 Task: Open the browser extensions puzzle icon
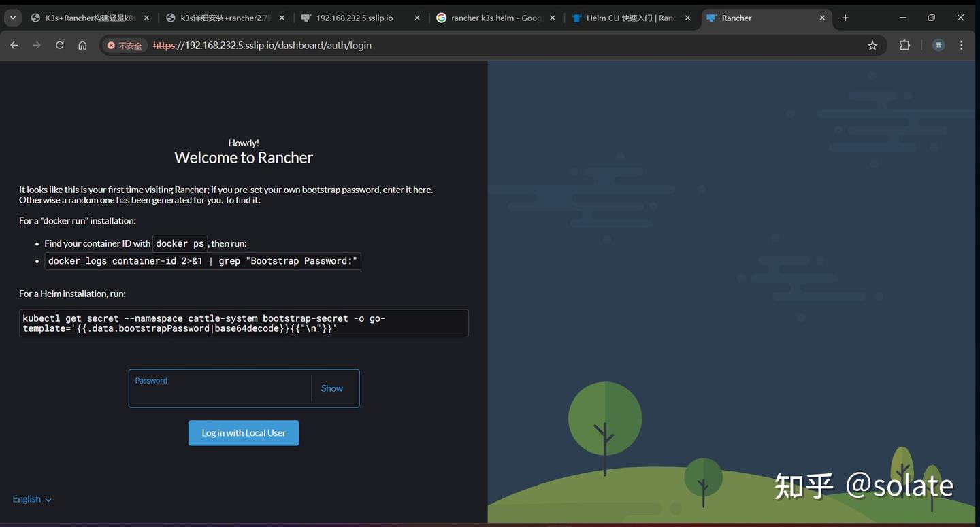(904, 46)
